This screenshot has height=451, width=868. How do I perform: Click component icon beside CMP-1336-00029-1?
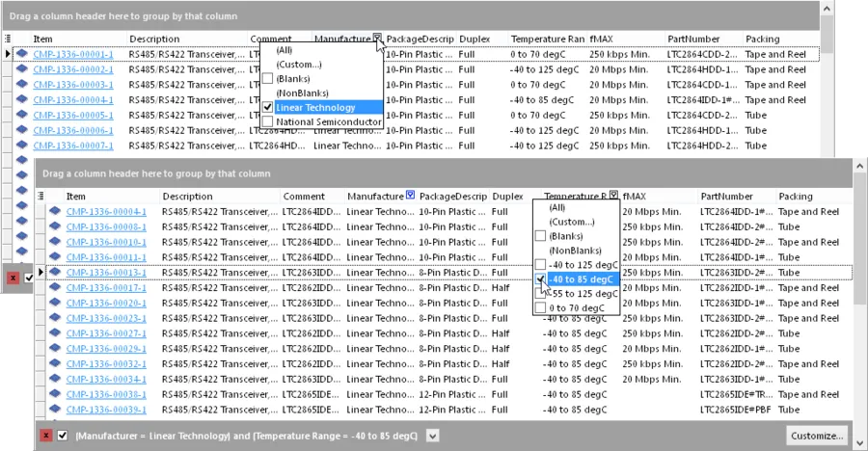click(x=55, y=348)
